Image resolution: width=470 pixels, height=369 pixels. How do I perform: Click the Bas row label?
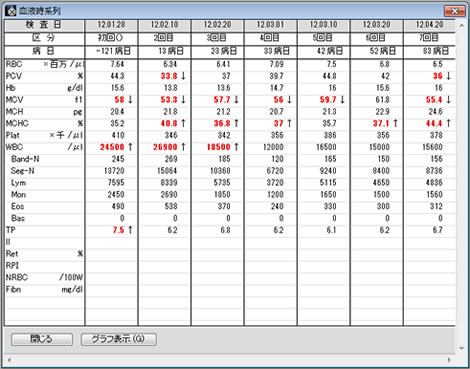coord(18,218)
